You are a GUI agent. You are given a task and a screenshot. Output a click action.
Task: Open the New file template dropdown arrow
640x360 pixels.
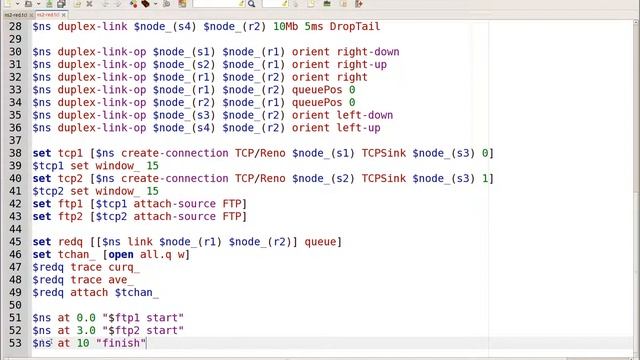[x=18, y=4]
